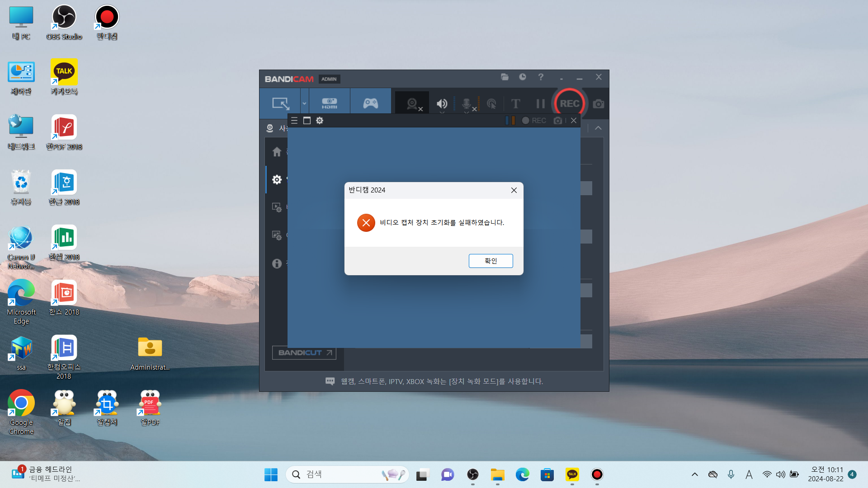
Task: Open OBS Studio desktop shortcut
Action: coord(64,23)
